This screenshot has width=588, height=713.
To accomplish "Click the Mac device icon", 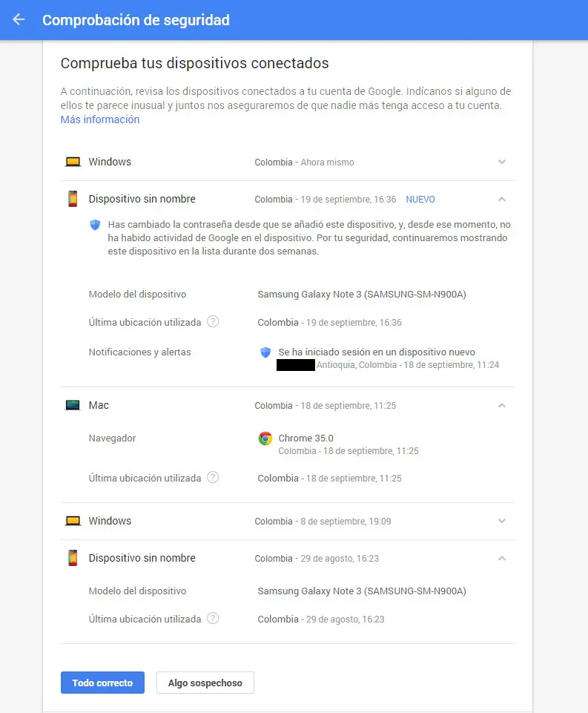I will tap(73, 405).
